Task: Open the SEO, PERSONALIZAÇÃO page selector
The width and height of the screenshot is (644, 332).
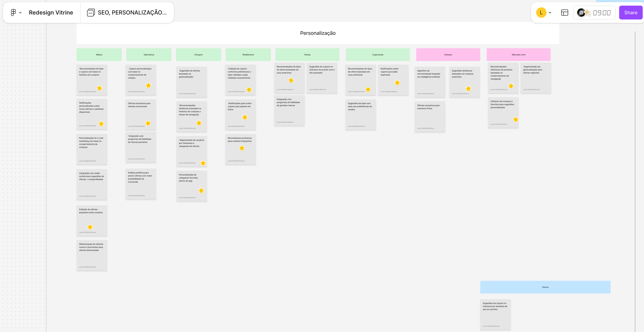Action: point(132,13)
